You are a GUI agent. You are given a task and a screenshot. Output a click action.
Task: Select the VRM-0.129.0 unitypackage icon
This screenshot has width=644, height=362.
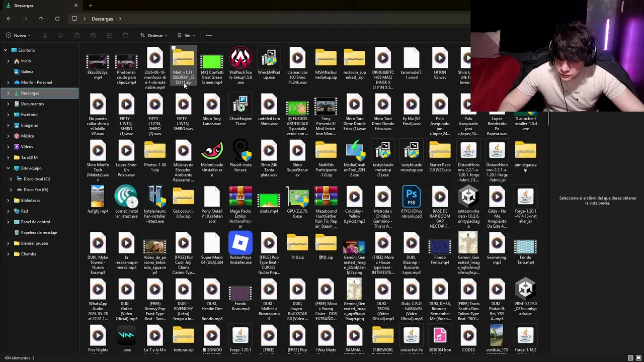click(525, 289)
